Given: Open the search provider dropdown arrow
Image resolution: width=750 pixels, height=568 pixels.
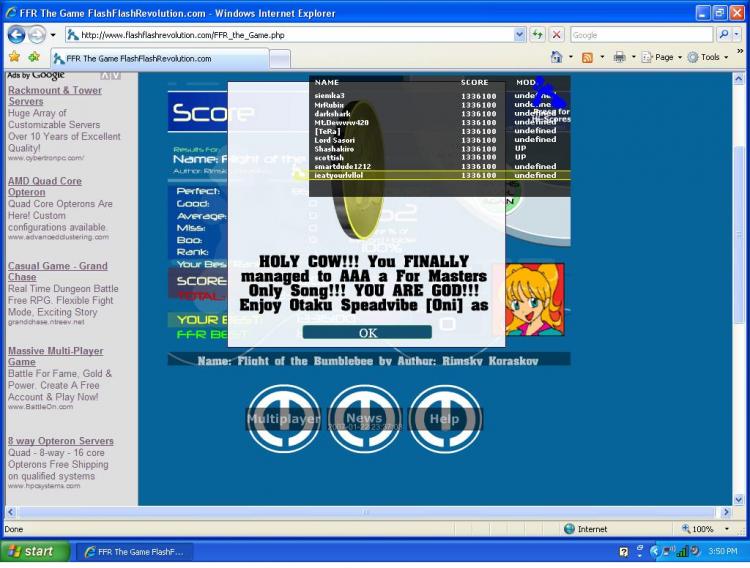Looking at the screenshot, I should coord(737,34).
